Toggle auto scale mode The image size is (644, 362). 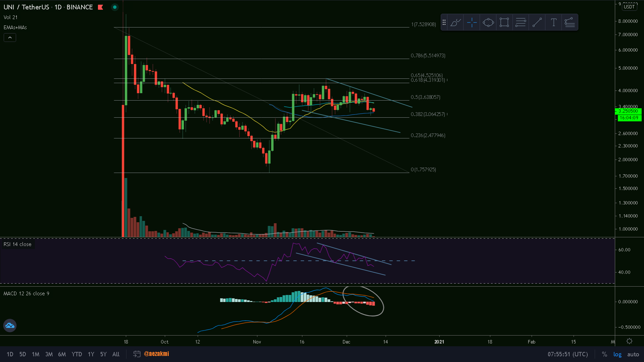coord(633,354)
